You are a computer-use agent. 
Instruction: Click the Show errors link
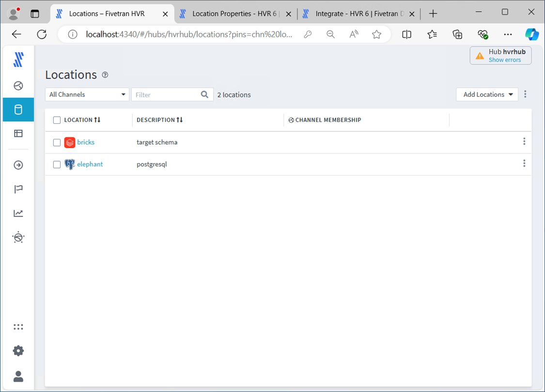click(505, 60)
